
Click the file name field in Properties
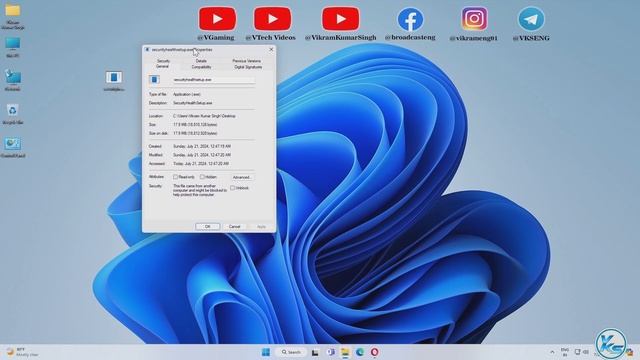213,80
